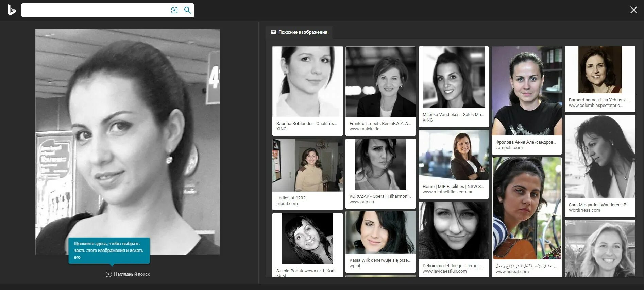Screen dimensions: 644x290
Task: Click the Наглядный поиск crop icon
Action: tap(108, 274)
